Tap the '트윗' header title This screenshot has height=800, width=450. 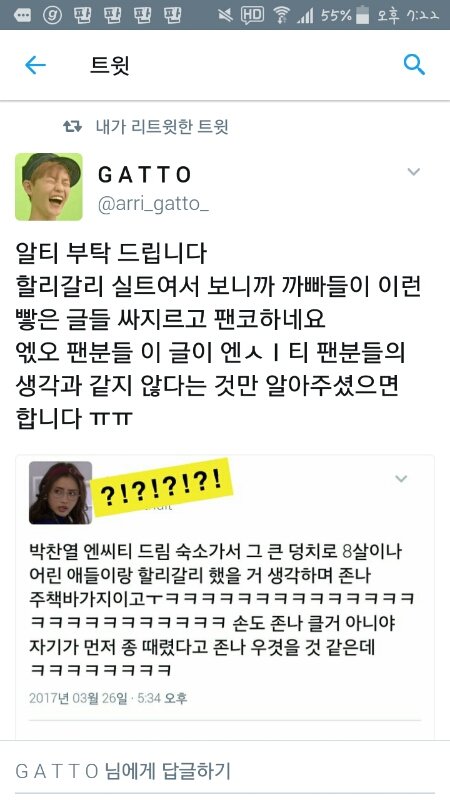tap(110, 65)
